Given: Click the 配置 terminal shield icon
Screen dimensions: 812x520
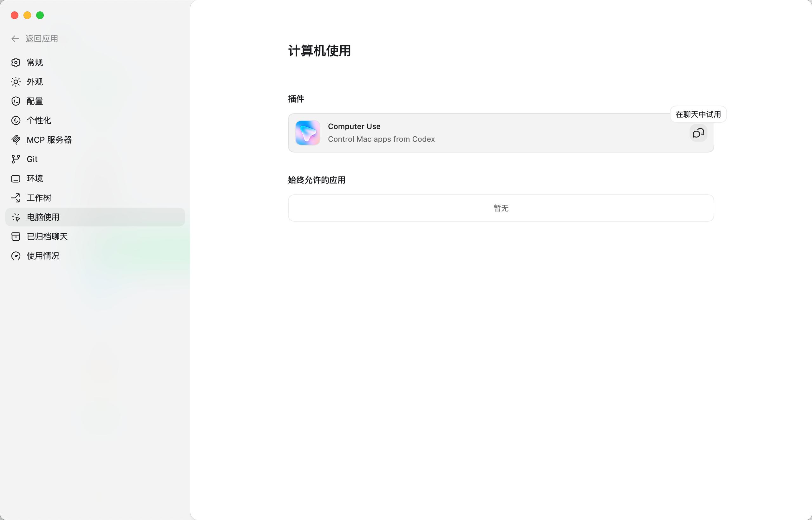Looking at the screenshot, I should [16, 101].
